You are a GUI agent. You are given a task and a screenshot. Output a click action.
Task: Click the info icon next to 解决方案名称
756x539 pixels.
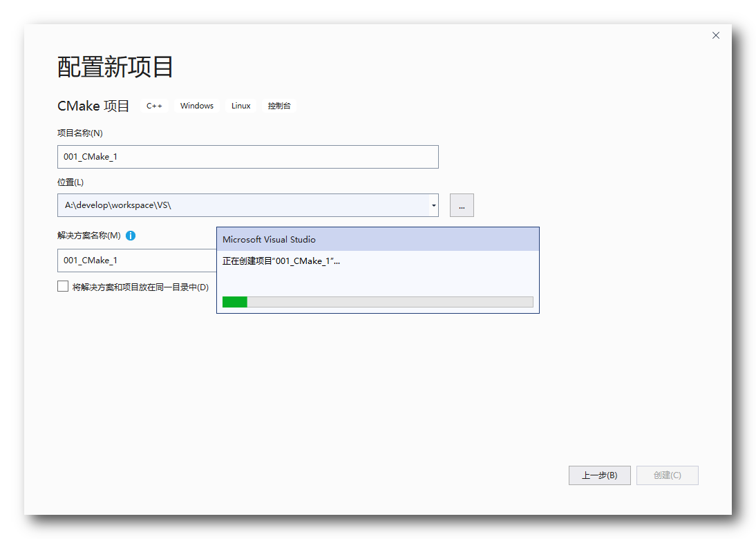131,236
